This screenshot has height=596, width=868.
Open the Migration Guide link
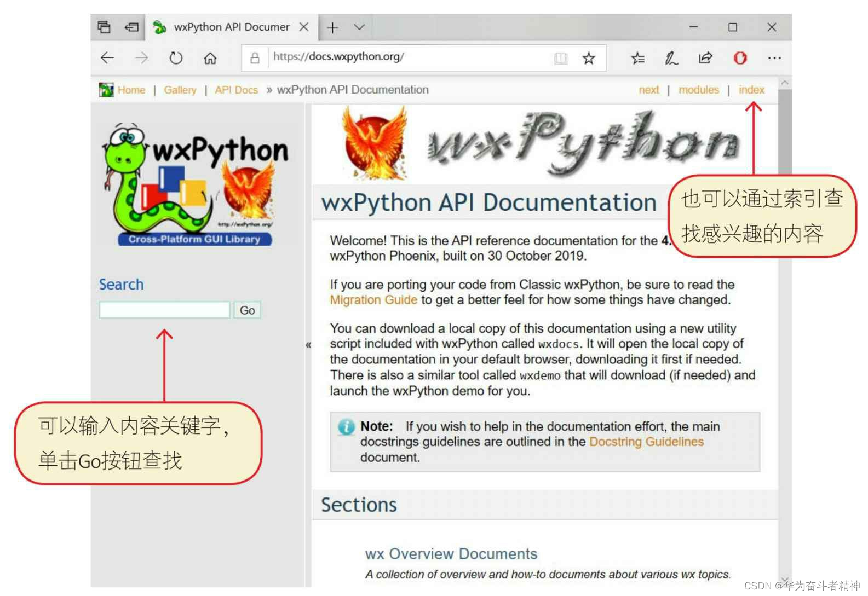[373, 300]
